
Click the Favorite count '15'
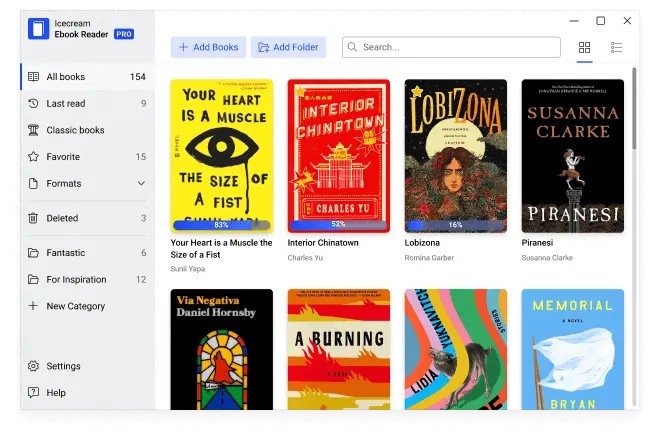click(141, 157)
